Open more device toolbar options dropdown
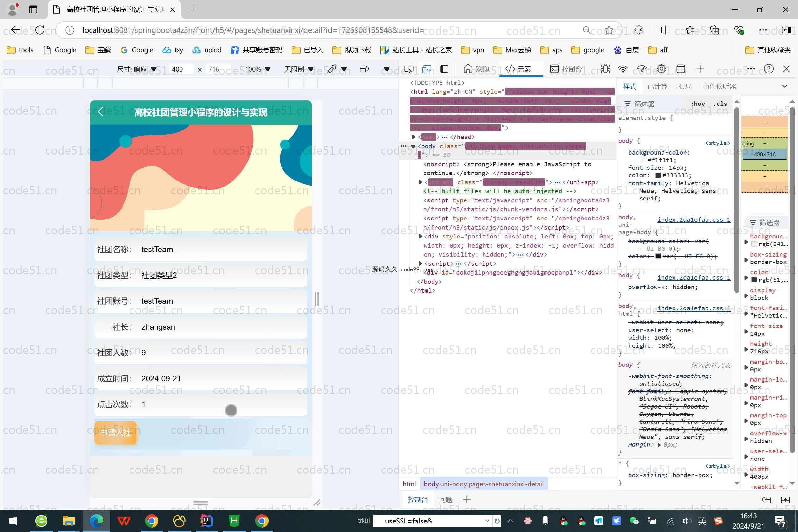This screenshot has height=532, width=798. pos(386,69)
